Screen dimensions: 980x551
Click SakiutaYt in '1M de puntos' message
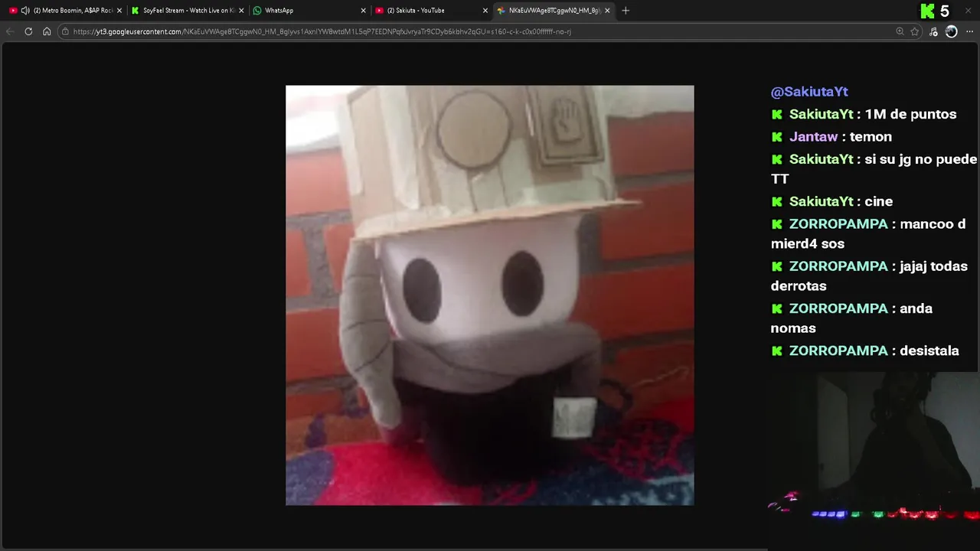click(821, 114)
